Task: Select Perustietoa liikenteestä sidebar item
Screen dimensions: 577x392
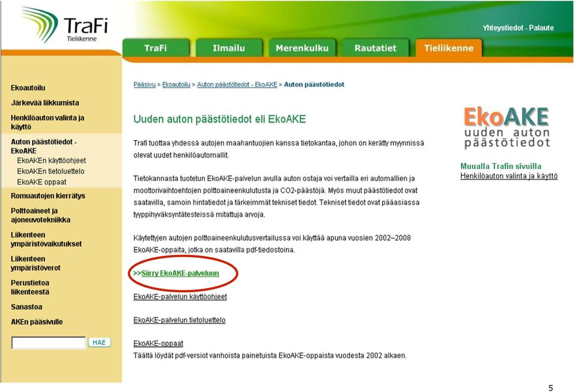Action: (30, 287)
